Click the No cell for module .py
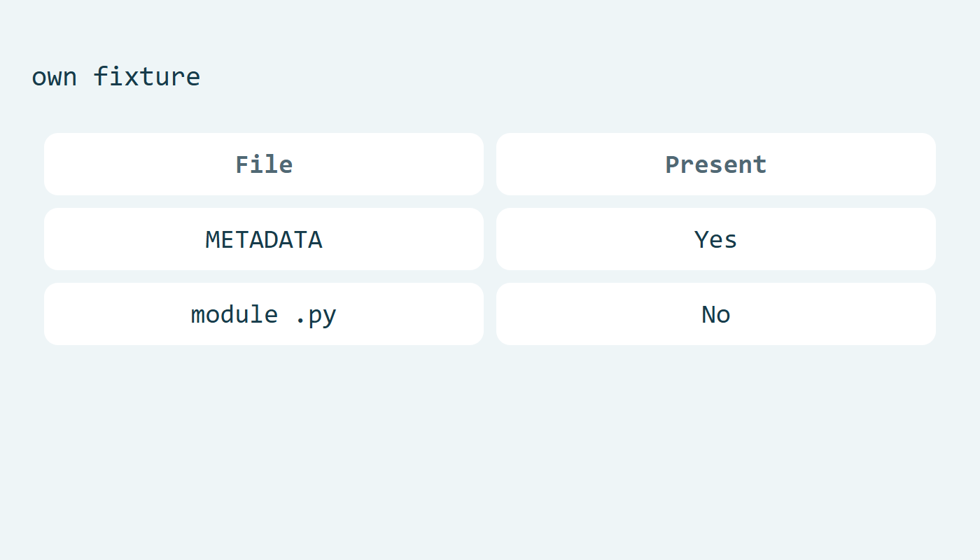Viewport: 980px width, 560px height. (x=716, y=314)
